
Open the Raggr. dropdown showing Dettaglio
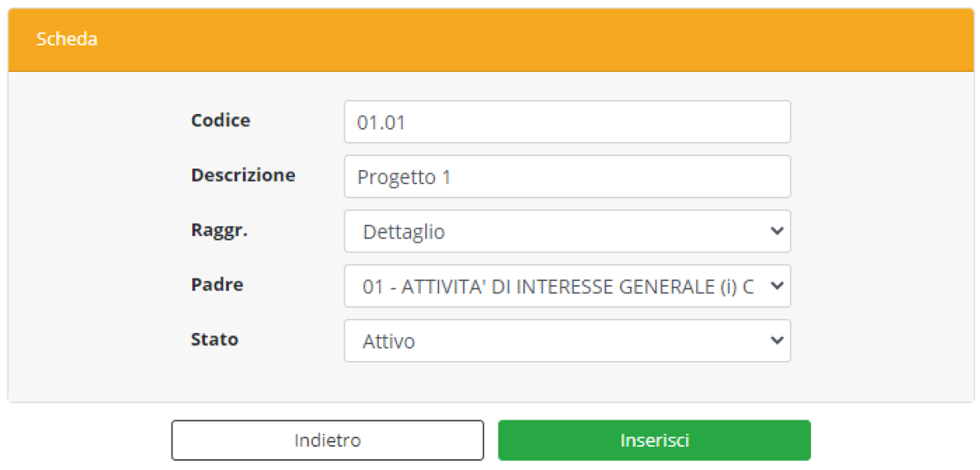[566, 232]
